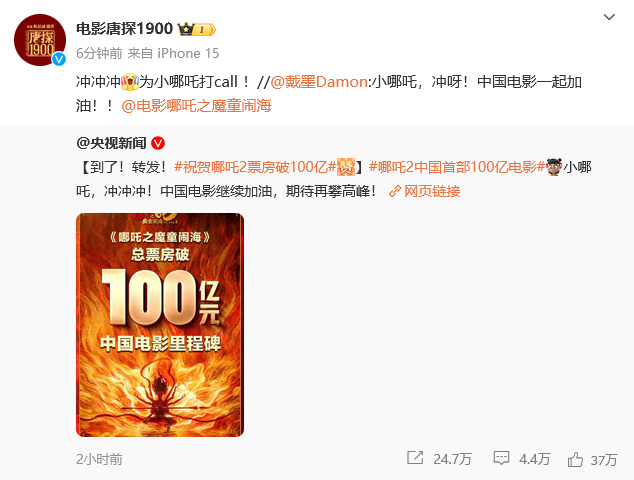The width and height of the screenshot is (634, 480).
Task: Click the repost share icon
Action: coord(415,458)
